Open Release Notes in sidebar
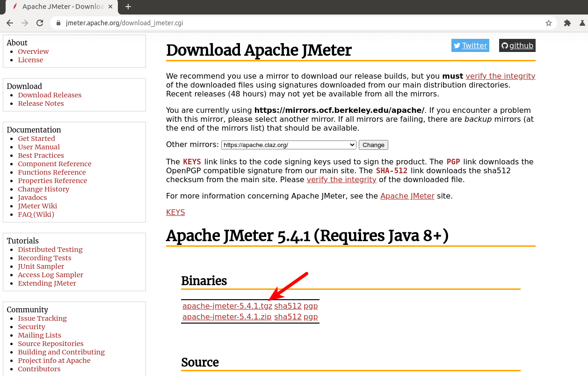The width and height of the screenshot is (588, 376). pyautogui.click(x=41, y=103)
